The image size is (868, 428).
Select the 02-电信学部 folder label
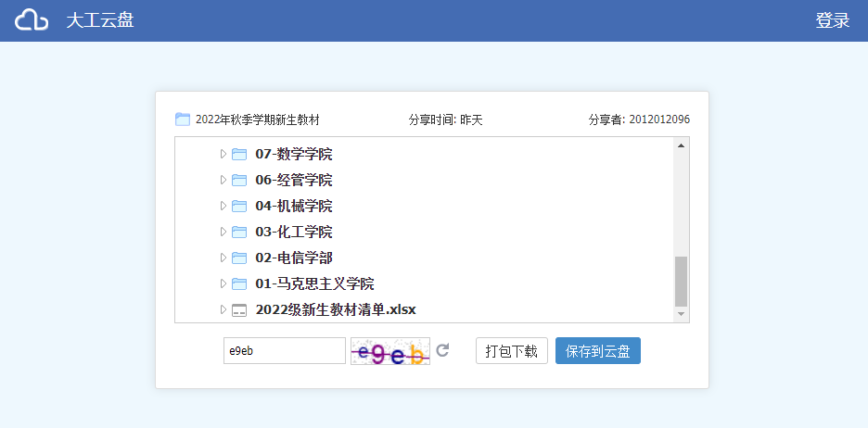pos(293,258)
